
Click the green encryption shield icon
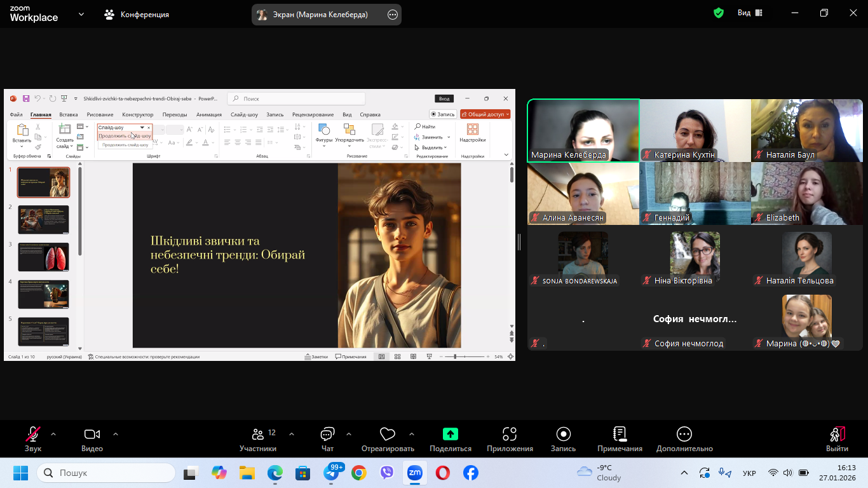(719, 13)
